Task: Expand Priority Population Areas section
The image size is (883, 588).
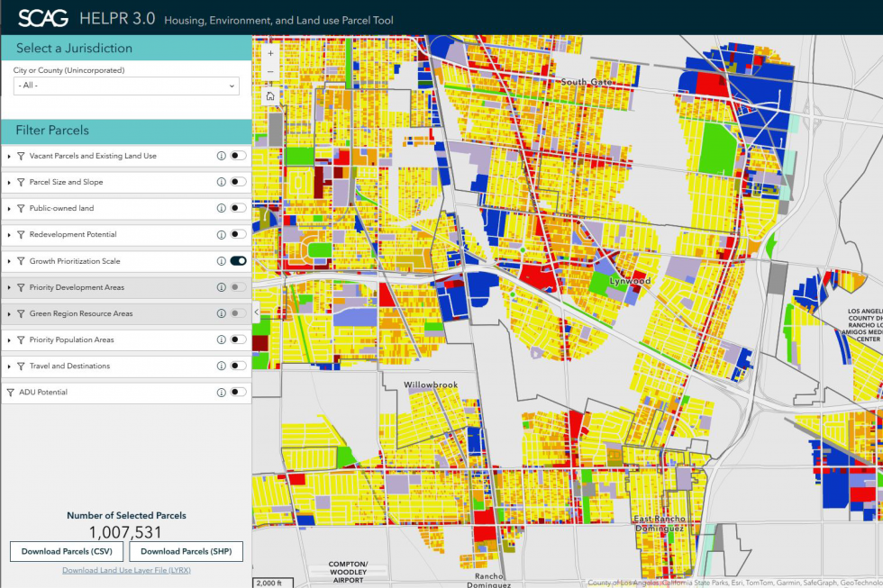Action: pyautogui.click(x=9, y=340)
